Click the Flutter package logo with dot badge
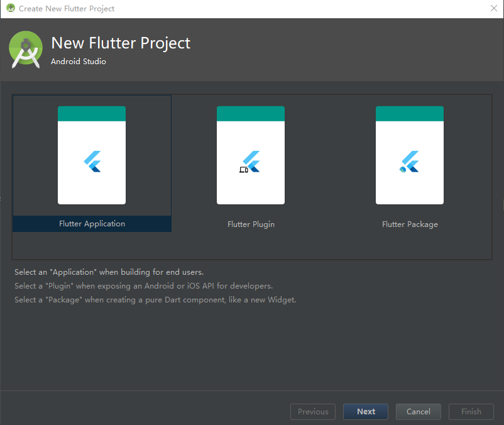504x425 pixels. [x=409, y=162]
